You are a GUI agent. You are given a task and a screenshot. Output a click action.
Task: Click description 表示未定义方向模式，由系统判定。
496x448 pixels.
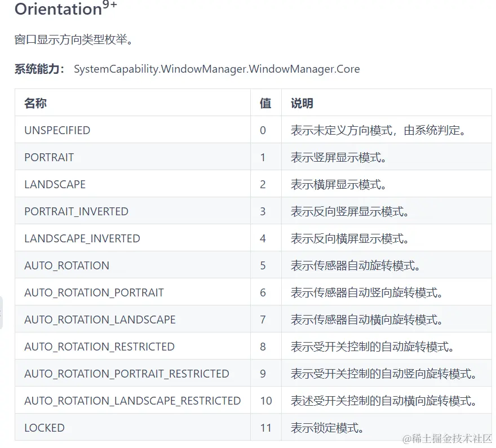(x=378, y=130)
